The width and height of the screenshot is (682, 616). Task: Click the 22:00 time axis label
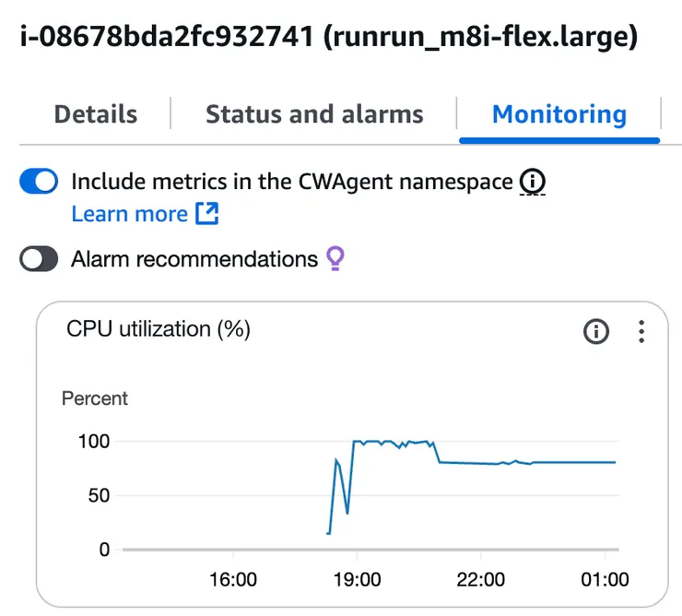click(482, 579)
